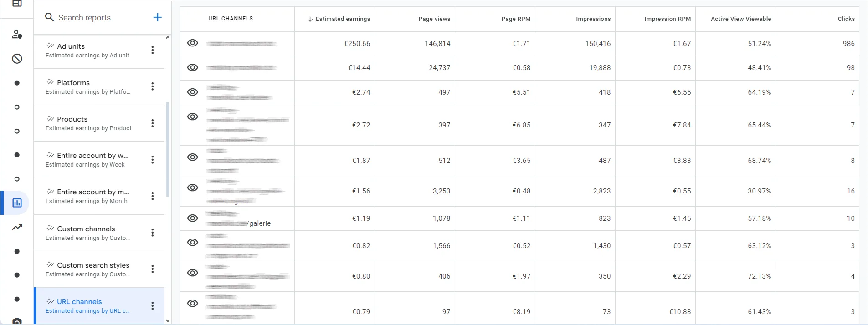868x325 pixels.
Task: Sort by Estimated earnings column arrow
Action: (310, 19)
